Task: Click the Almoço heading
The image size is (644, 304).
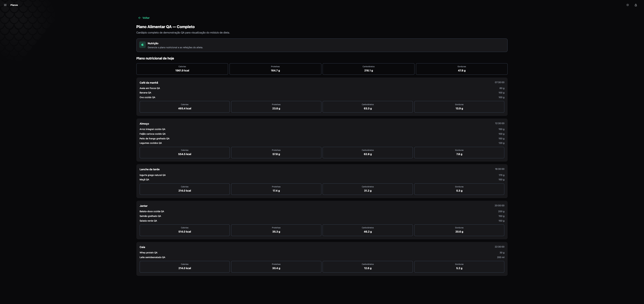Action: click(x=144, y=124)
